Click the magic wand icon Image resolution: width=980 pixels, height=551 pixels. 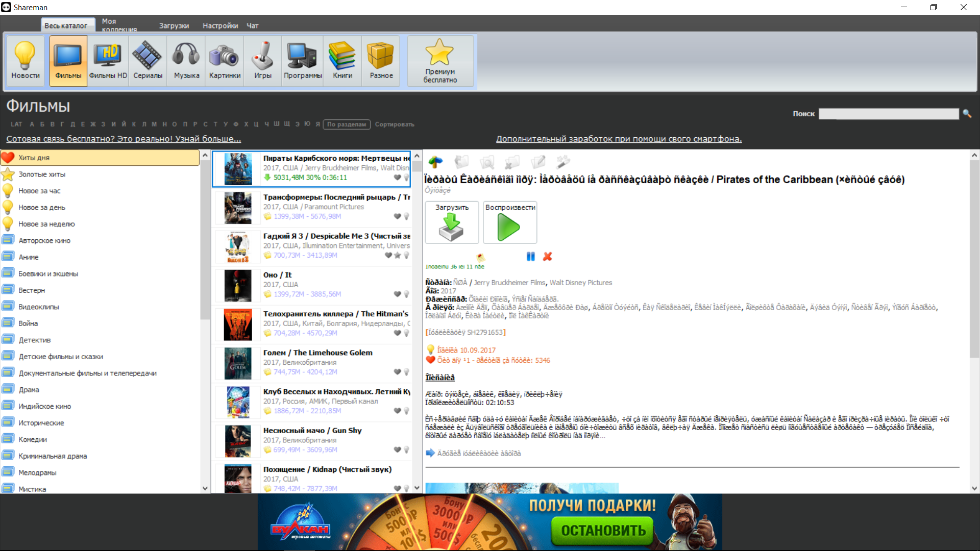563,162
